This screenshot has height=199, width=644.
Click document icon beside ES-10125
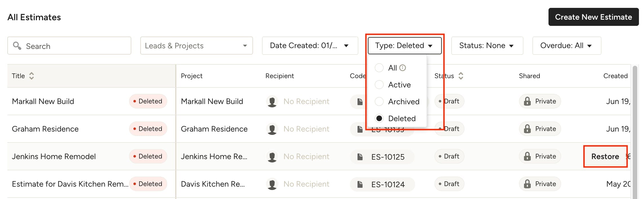coord(360,157)
